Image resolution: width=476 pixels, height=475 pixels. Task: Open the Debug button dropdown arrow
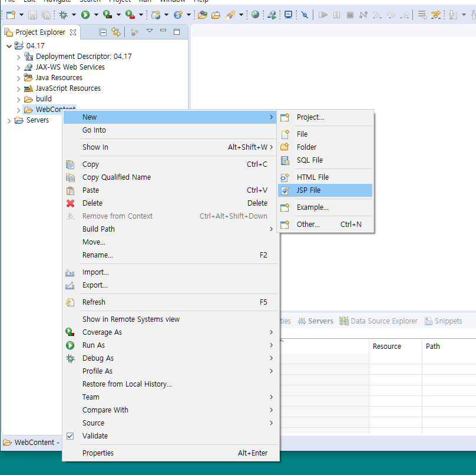[74, 15]
